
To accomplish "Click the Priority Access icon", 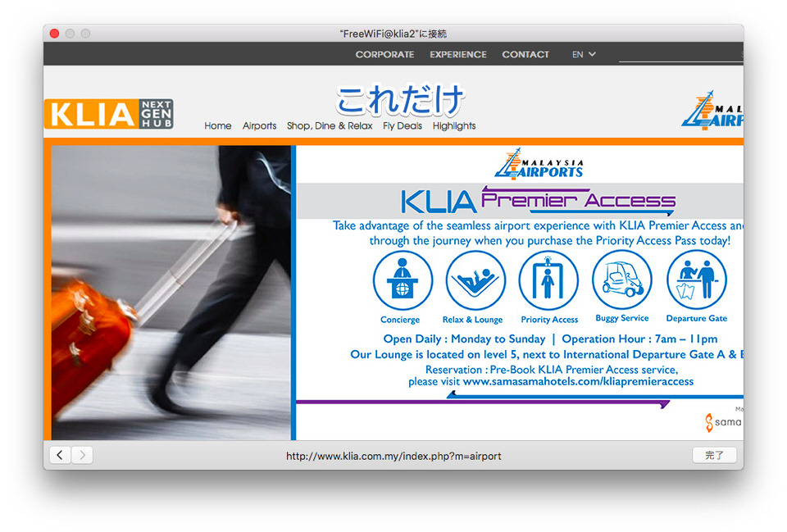I will pyautogui.click(x=548, y=280).
